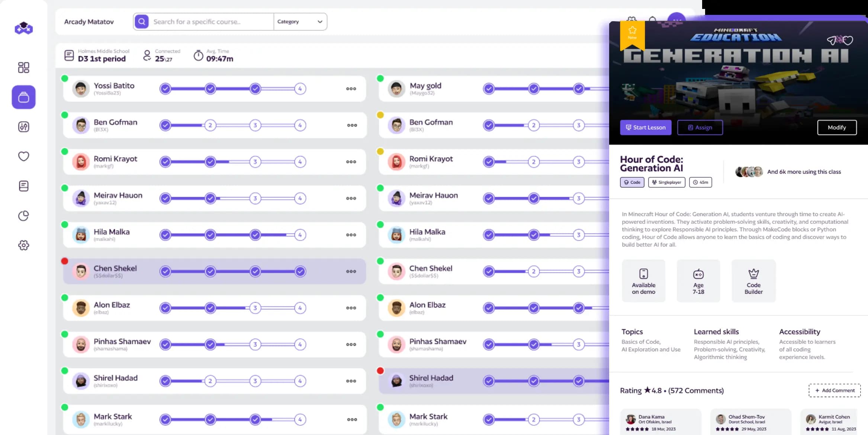The image size is (868, 435).
Task: Open the sliders controls icon in sidebar
Action: pos(23,127)
